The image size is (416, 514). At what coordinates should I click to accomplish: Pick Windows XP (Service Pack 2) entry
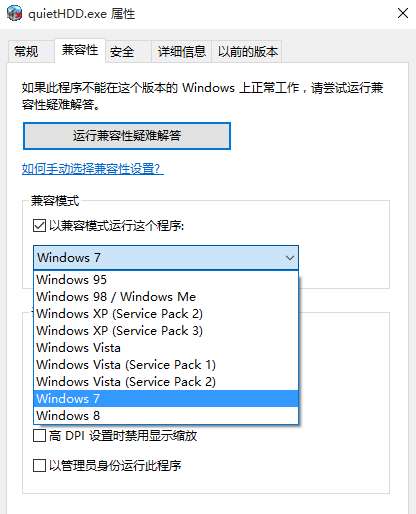(x=166, y=314)
